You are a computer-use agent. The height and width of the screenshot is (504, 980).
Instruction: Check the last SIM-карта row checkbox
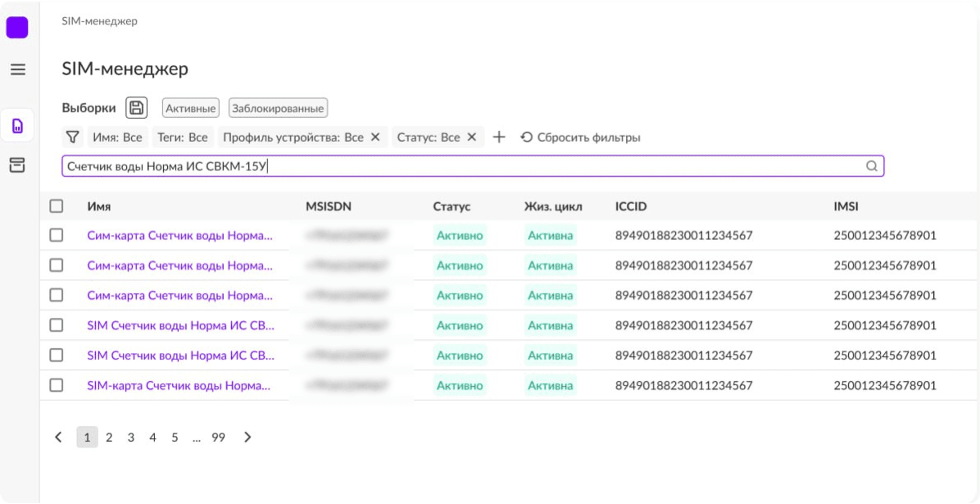coord(56,385)
